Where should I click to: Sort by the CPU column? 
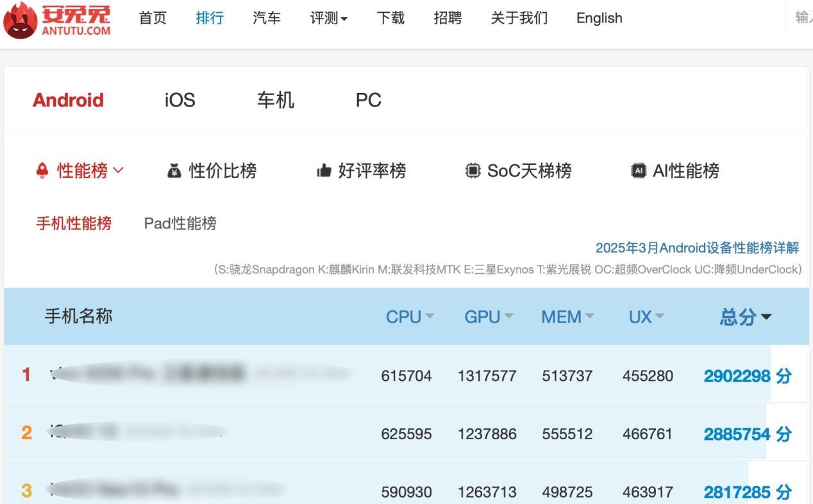click(410, 317)
